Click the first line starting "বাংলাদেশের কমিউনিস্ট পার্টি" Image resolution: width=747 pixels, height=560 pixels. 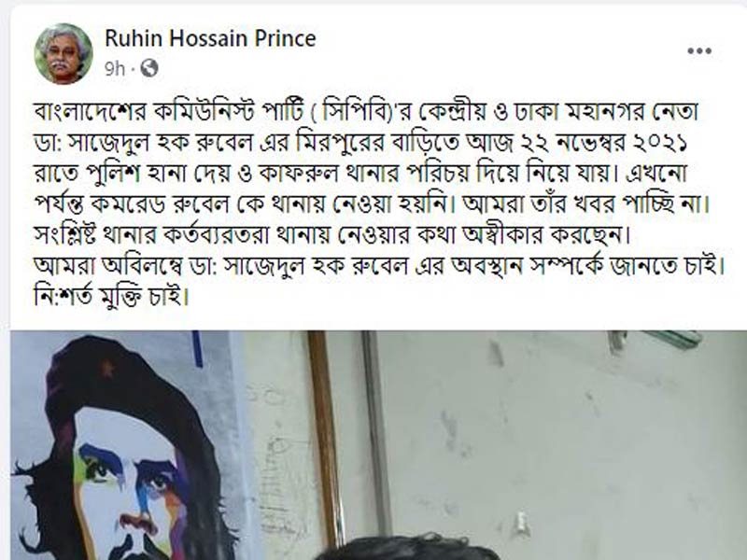click(x=366, y=111)
